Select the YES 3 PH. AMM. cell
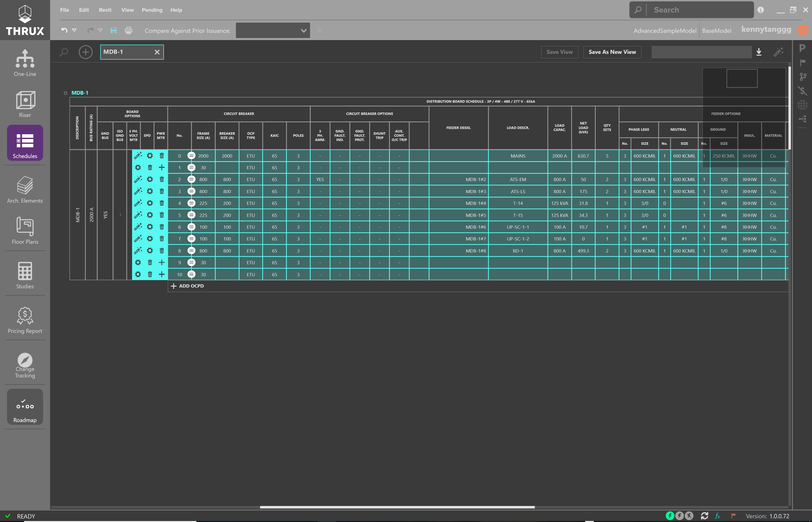This screenshot has height=522, width=812. (x=320, y=179)
